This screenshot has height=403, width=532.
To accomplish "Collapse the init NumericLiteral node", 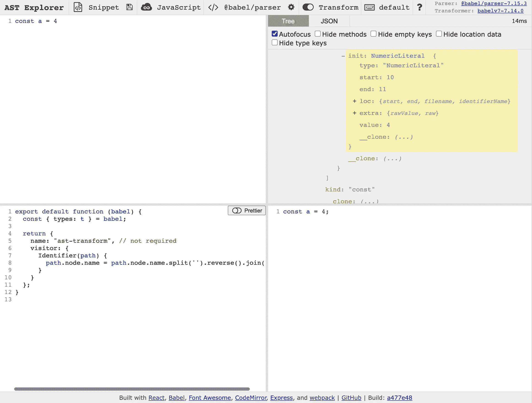I will click(x=343, y=56).
